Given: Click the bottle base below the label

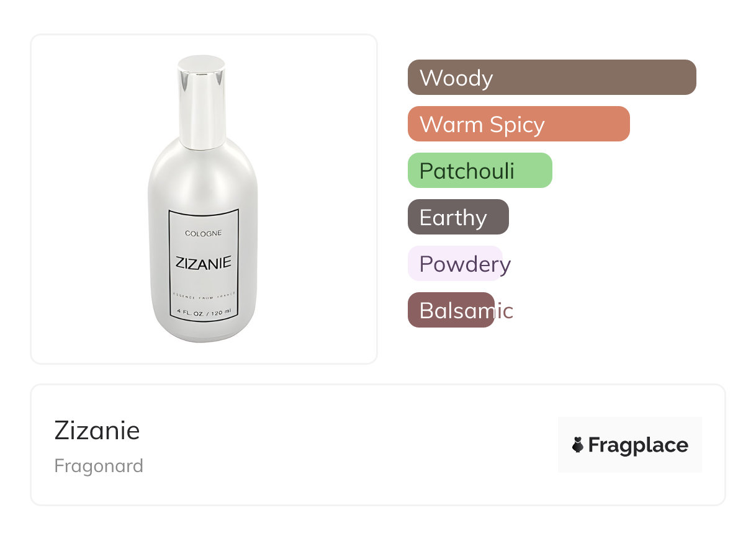Looking at the screenshot, I should 204,332.
